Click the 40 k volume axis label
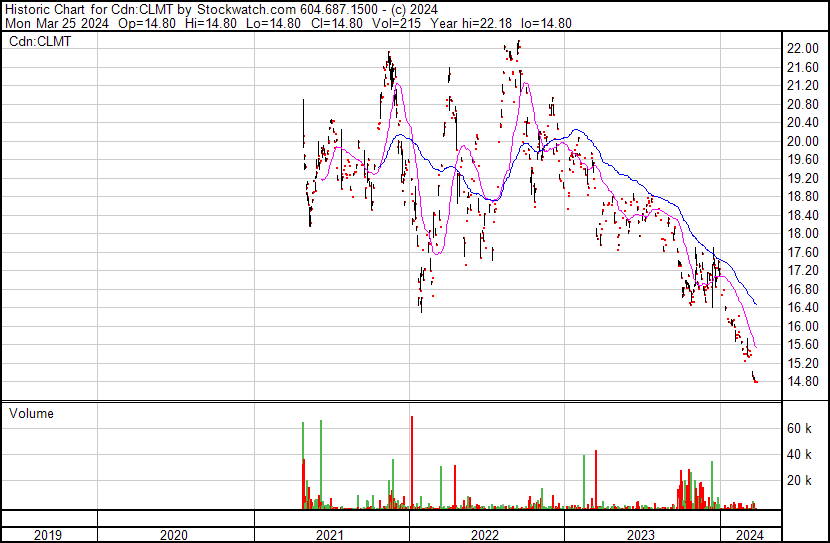 pyautogui.click(x=799, y=454)
